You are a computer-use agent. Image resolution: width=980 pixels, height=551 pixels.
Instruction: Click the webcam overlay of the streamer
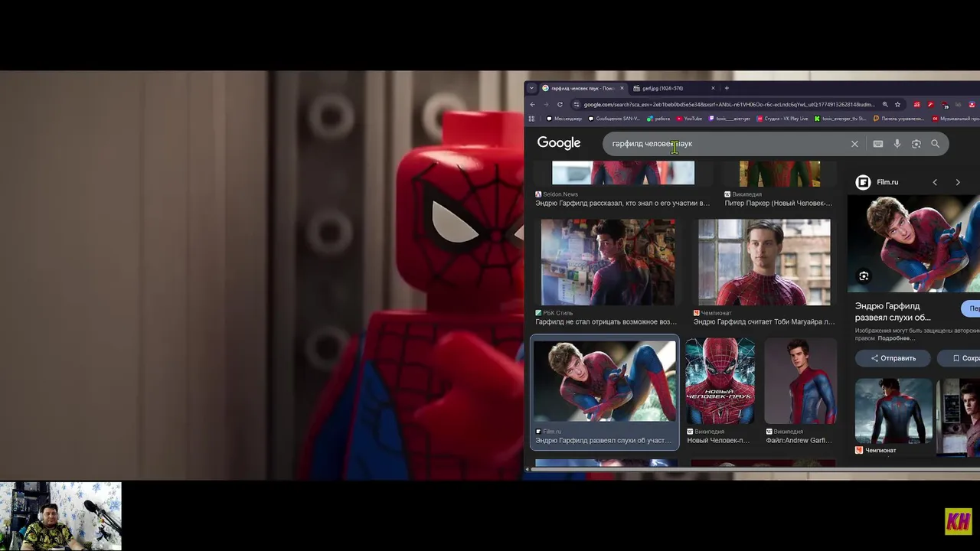click(x=60, y=516)
